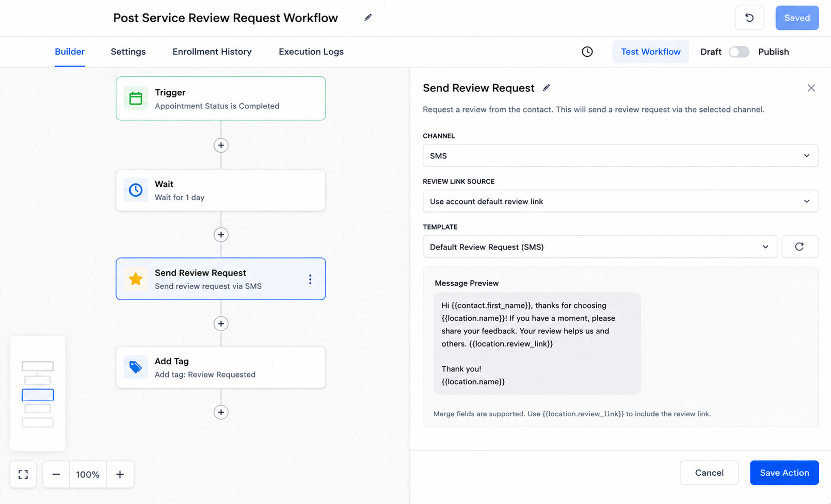Click the Wait step clock icon
Image resolution: width=831 pixels, height=504 pixels.
pyautogui.click(x=136, y=190)
